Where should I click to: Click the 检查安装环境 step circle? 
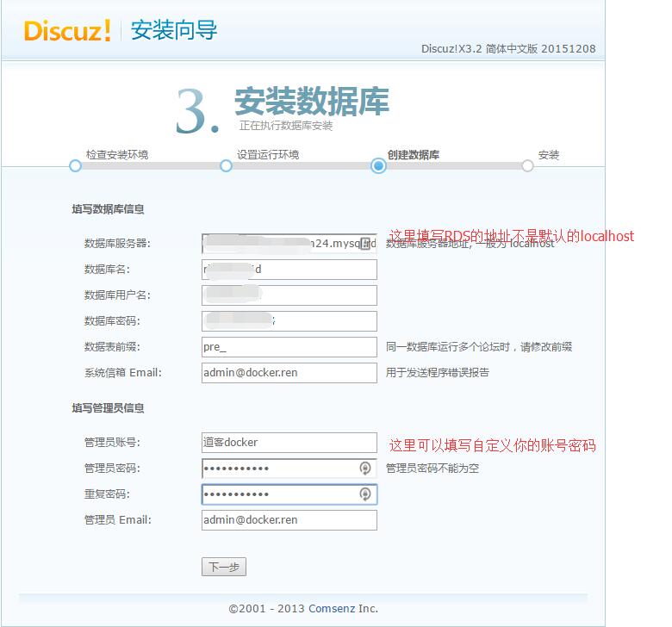pos(75,165)
